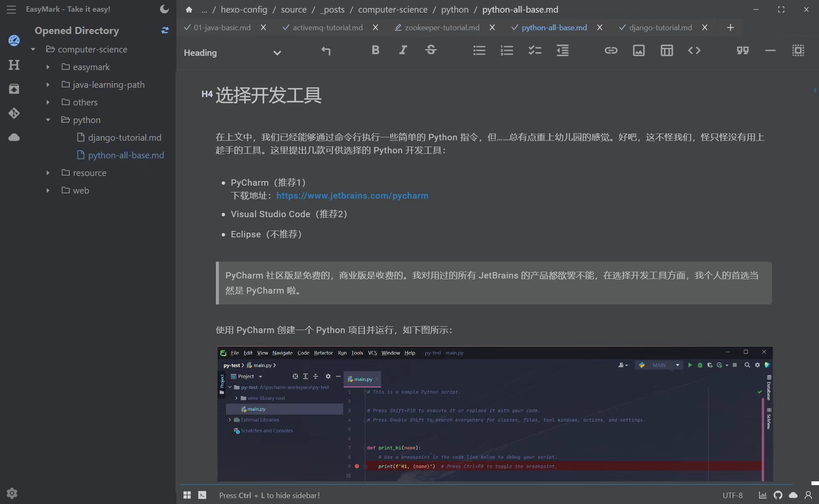This screenshot has width=819, height=504.
Task: Click _posts in breadcrumb path
Action: point(332,9)
